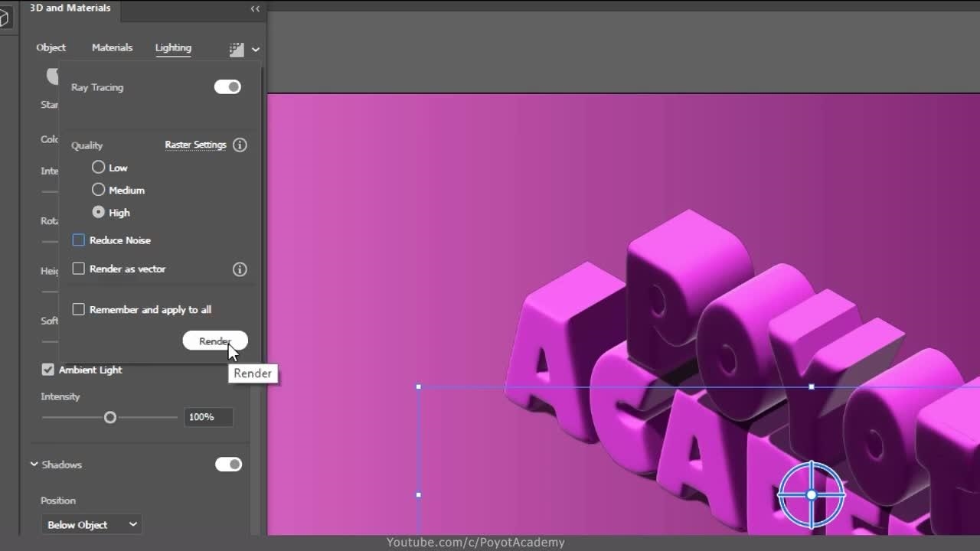Disable the Shadows toggle switch
This screenshot has height=551, width=980.
pyautogui.click(x=228, y=465)
